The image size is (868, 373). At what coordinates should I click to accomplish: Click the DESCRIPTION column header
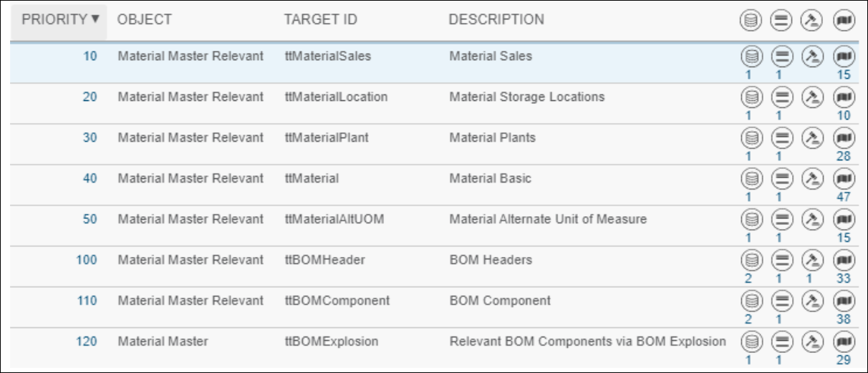click(496, 20)
